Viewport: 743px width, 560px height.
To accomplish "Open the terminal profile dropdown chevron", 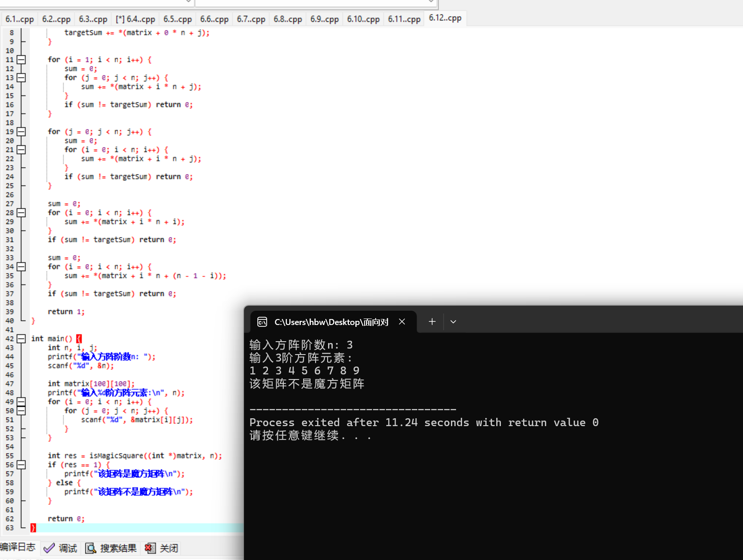I will [453, 322].
